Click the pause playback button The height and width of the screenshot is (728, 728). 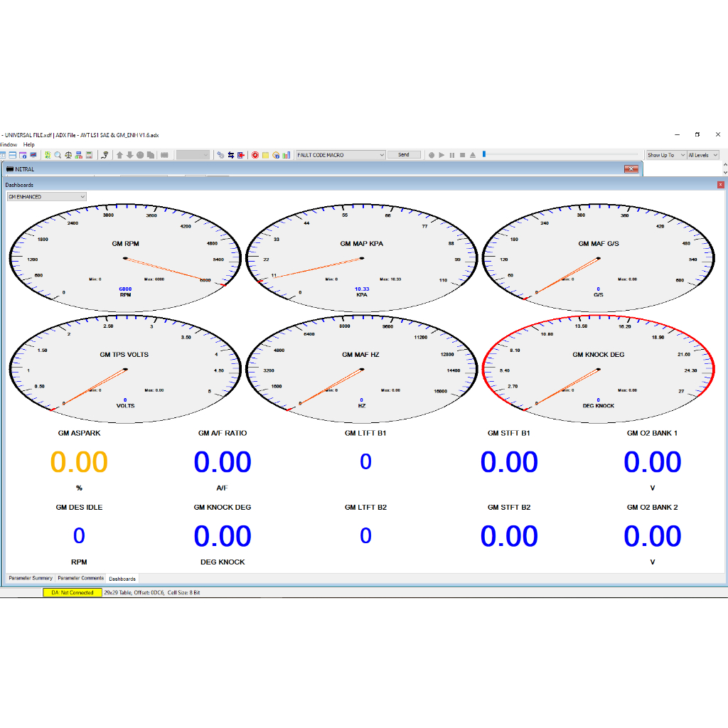[451, 155]
